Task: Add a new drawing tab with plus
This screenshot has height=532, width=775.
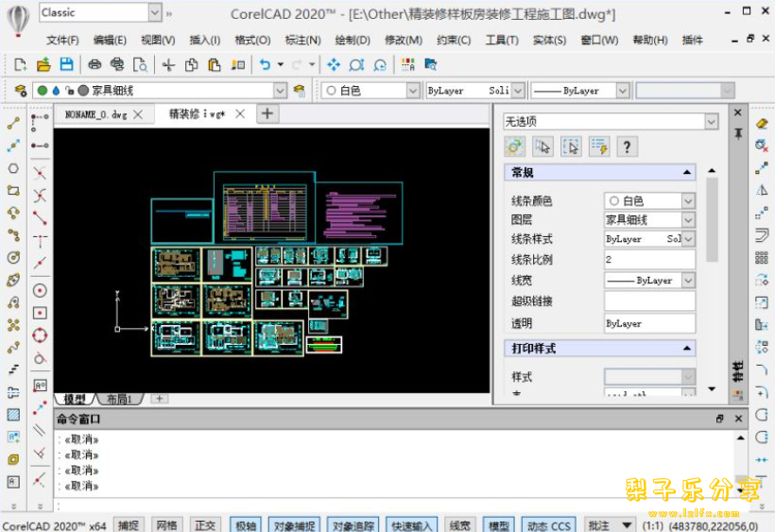Action: (x=267, y=113)
